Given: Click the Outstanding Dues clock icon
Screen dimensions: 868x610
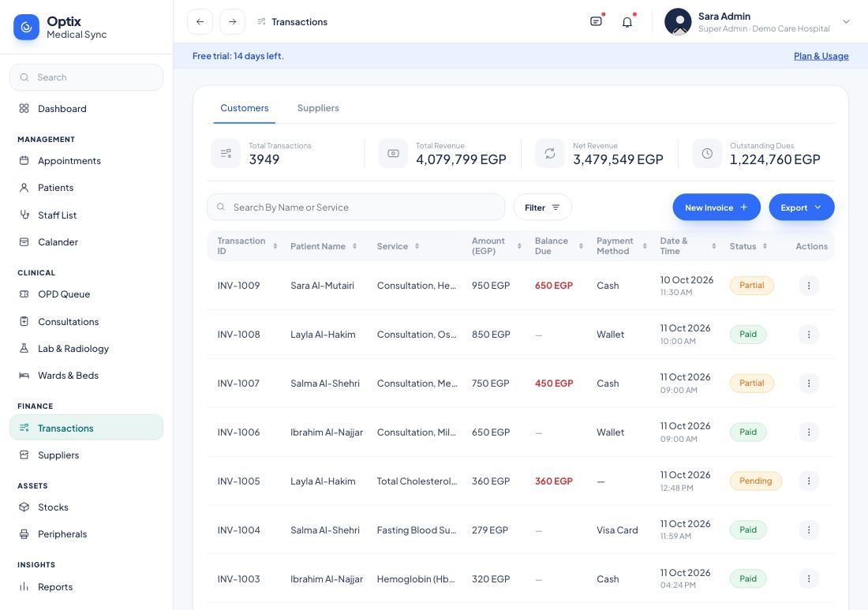Looking at the screenshot, I should point(707,153).
